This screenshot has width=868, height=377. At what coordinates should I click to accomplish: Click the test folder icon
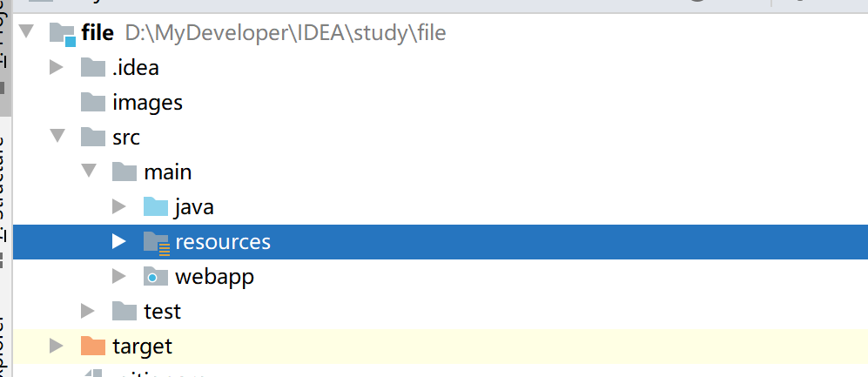click(x=124, y=311)
